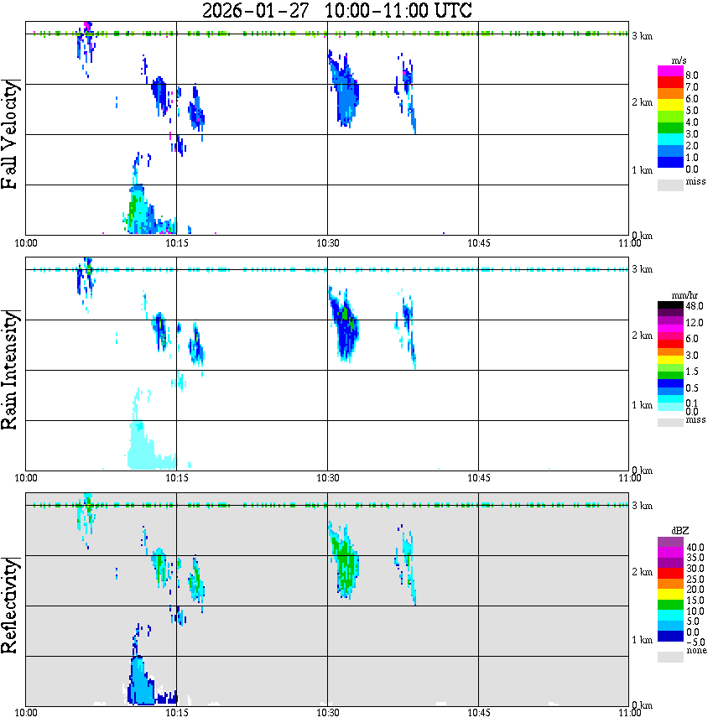Click the Reflectivity vertical axis label

pyautogui.click(x=10, y=605)
